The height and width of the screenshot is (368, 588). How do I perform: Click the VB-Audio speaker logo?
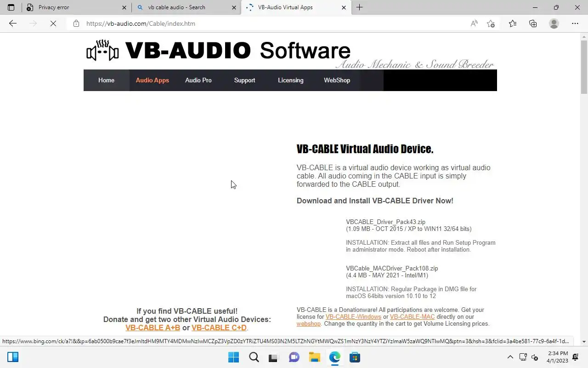pyautogui.click(x=102, y=51)
